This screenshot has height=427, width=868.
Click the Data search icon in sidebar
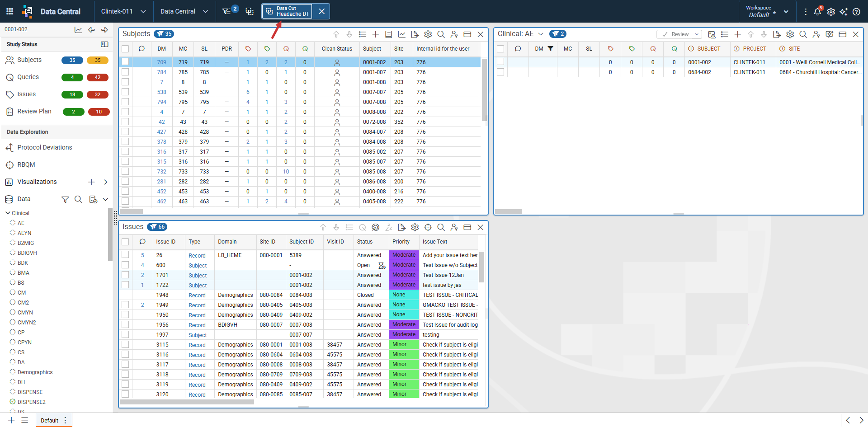(x=78, y=199)
